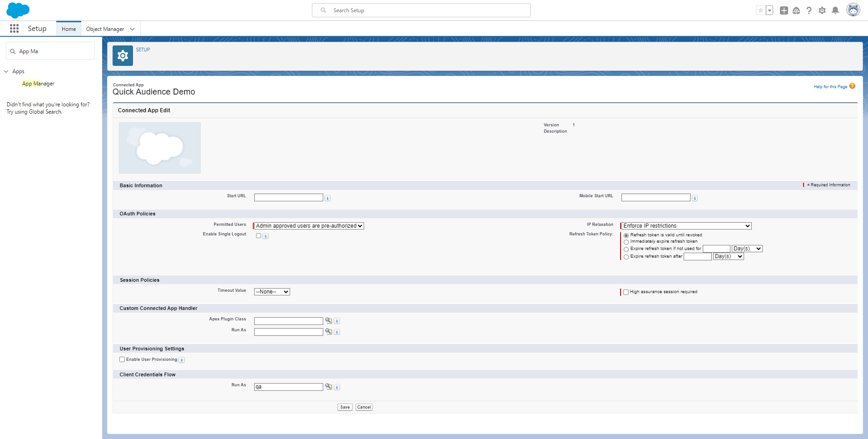
Task: Click the blue Setup gear tile
Action: pyautogui.click(x=123, y=55)
